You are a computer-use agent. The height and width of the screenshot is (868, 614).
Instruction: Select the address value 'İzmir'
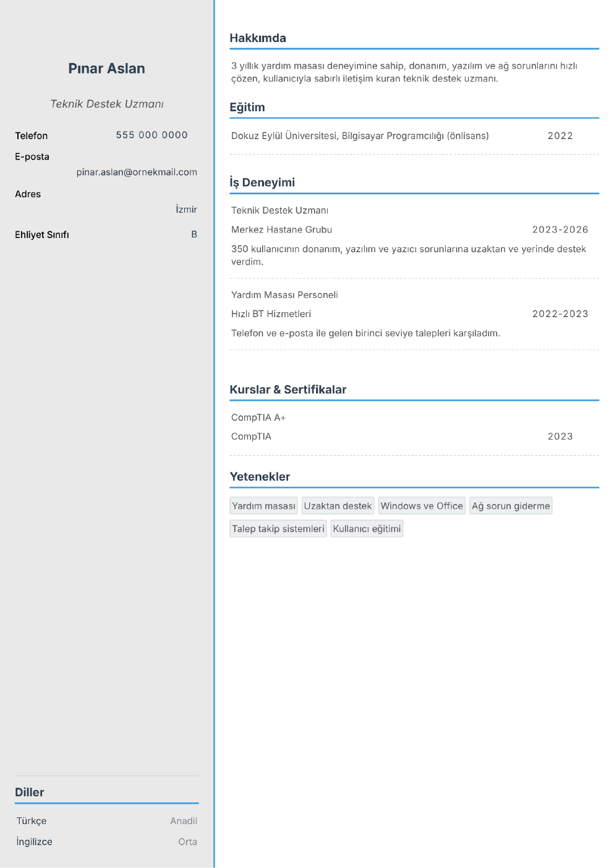coord(186,209)
